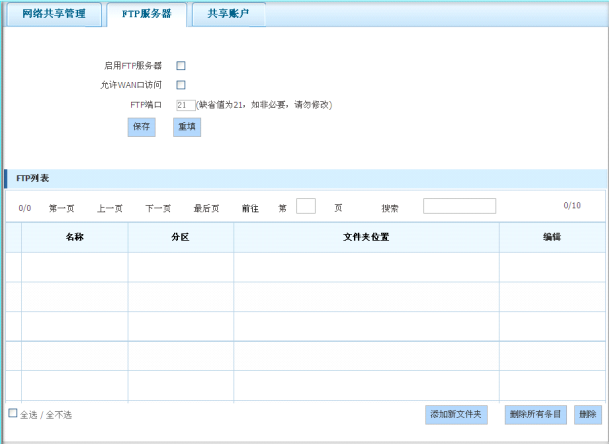609x444 pixels.
Task: Enable the 启用FTP服务器 checkbox
Action: 181,65
